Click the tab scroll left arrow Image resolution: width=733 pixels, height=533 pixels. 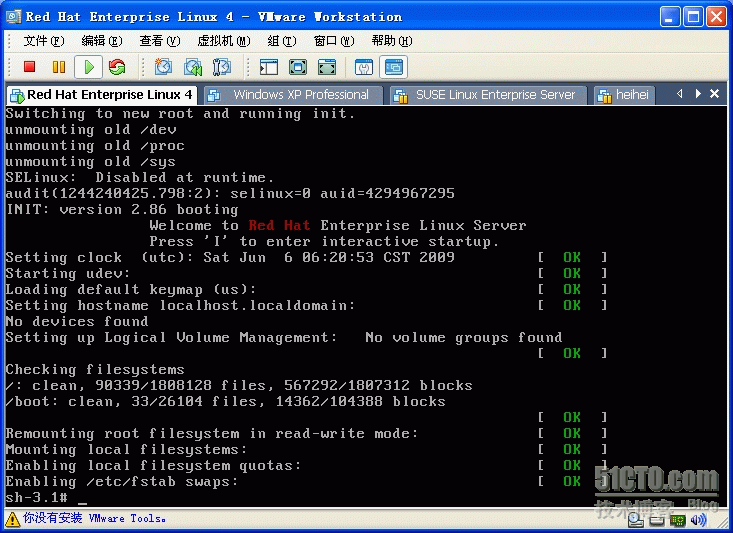click(680, 94)
